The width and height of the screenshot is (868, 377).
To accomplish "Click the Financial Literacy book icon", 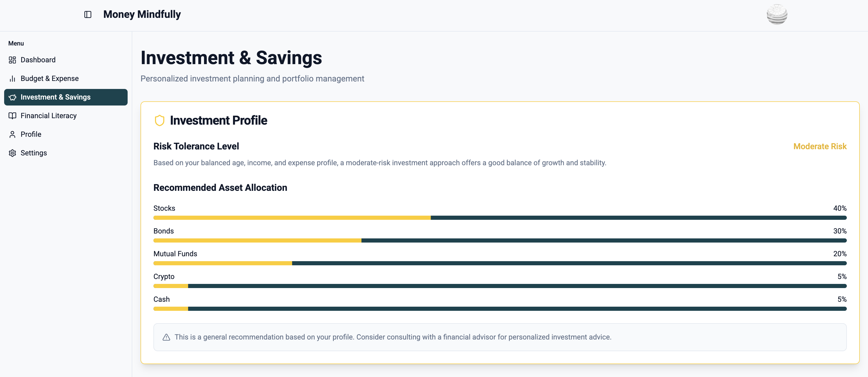I will coord(12,116).
